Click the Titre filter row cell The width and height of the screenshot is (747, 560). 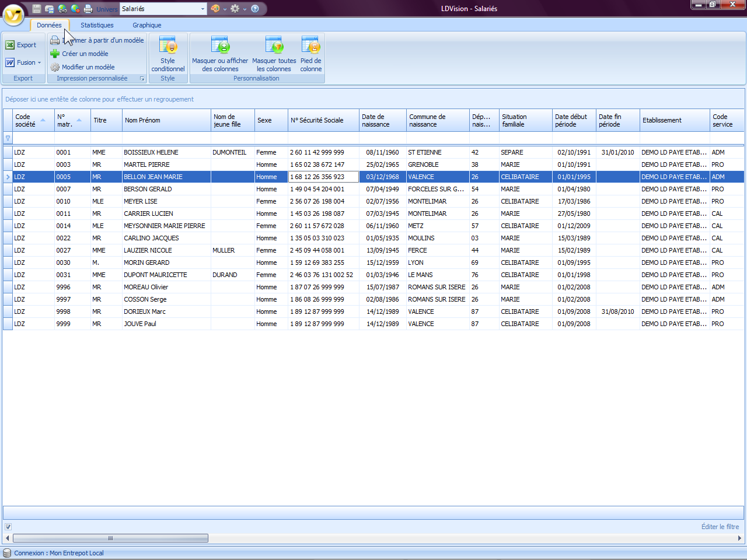(x=106, y=138)
